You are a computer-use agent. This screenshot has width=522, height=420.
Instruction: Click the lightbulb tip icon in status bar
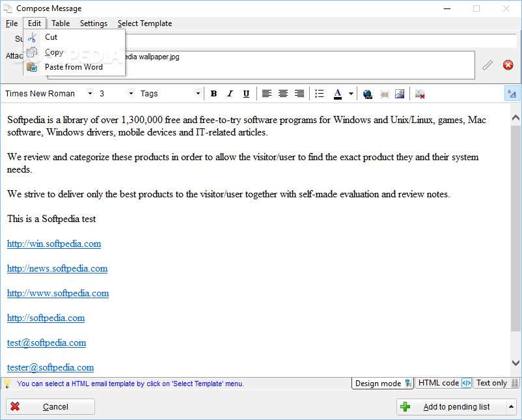click(7, 384)
